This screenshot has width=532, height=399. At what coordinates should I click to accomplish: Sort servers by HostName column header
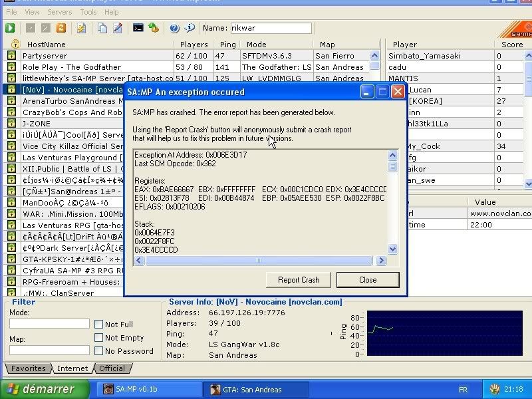[x=97, y=44]
